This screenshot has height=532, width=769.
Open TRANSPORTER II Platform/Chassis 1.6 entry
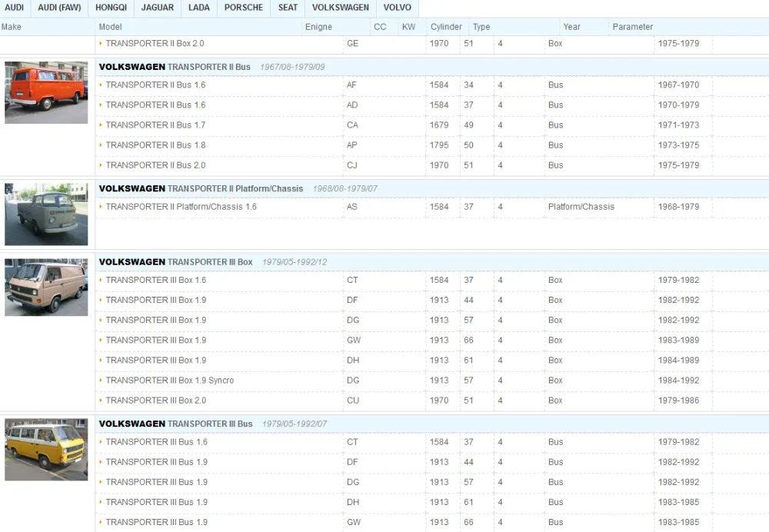tap(181, 207)
